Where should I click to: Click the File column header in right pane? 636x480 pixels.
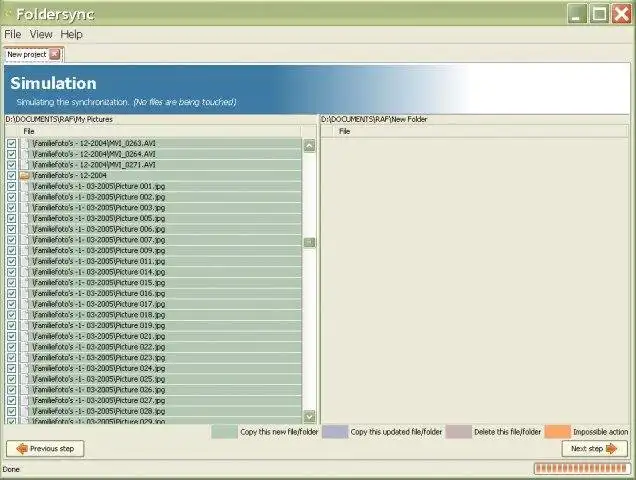click(480, 131)
